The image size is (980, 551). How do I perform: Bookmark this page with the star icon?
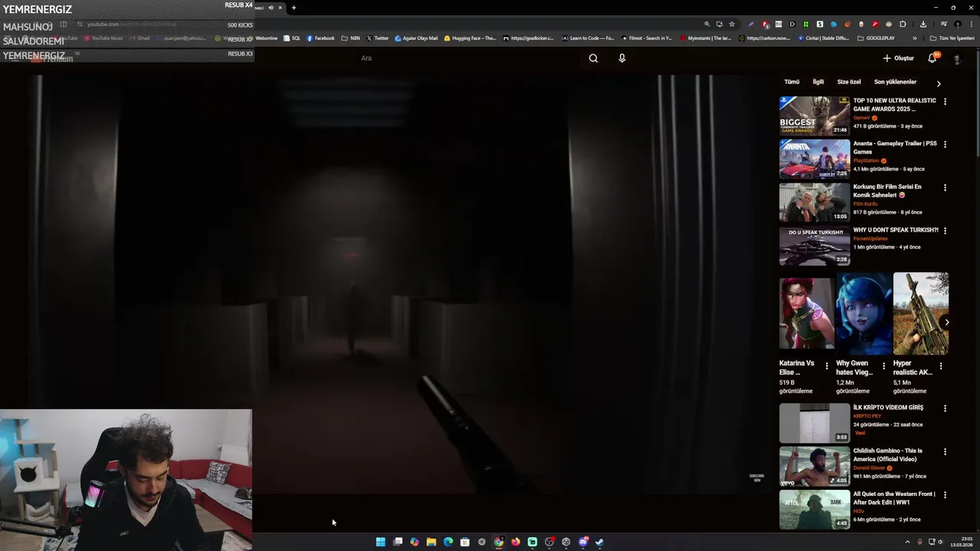coord(732,24)
